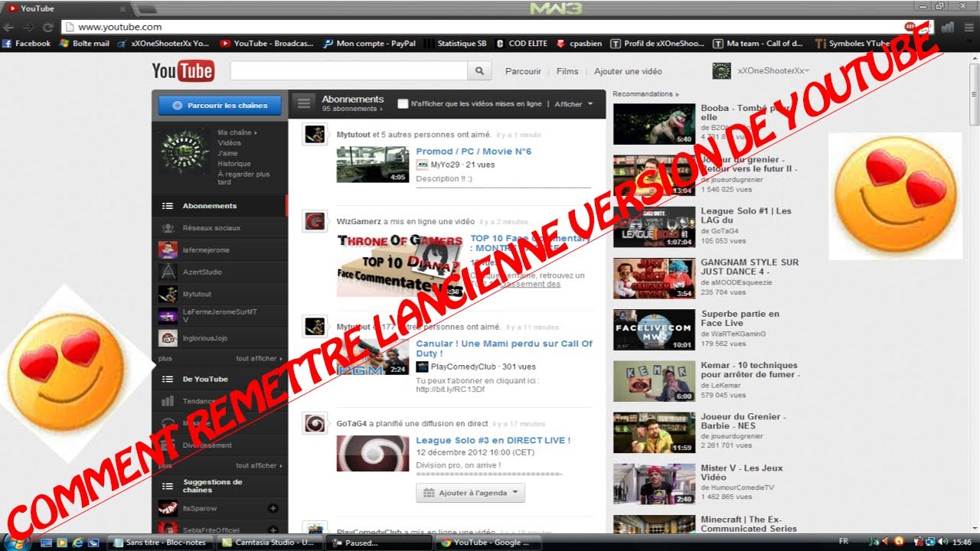The height and width of the screenshot is (551, 980).
Task: Open the Mon compte - PayPal bookmark
Action: [x=370, y=44]
